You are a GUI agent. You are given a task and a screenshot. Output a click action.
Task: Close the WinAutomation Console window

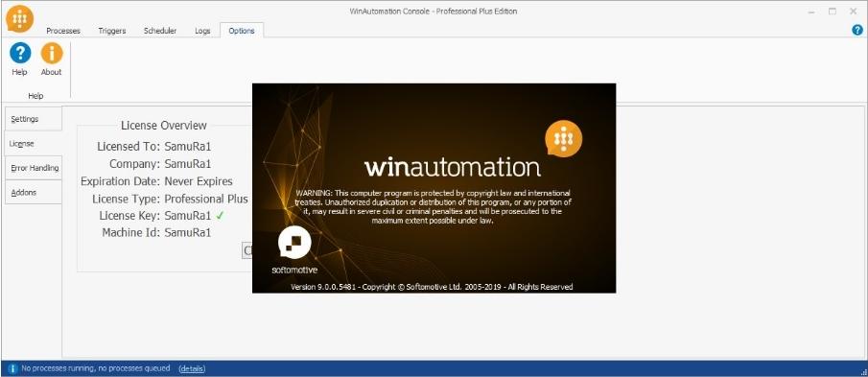point(853,12)
